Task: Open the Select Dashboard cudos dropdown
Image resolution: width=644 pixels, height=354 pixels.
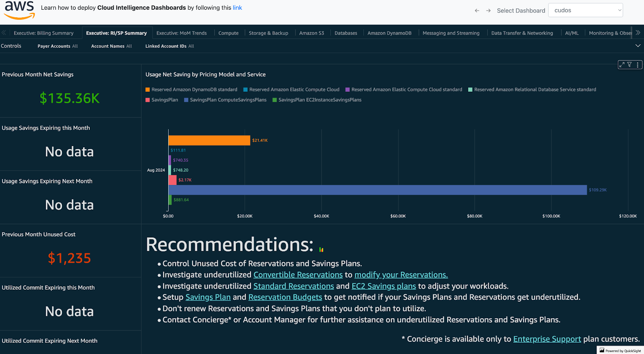Action: point(586,10)
